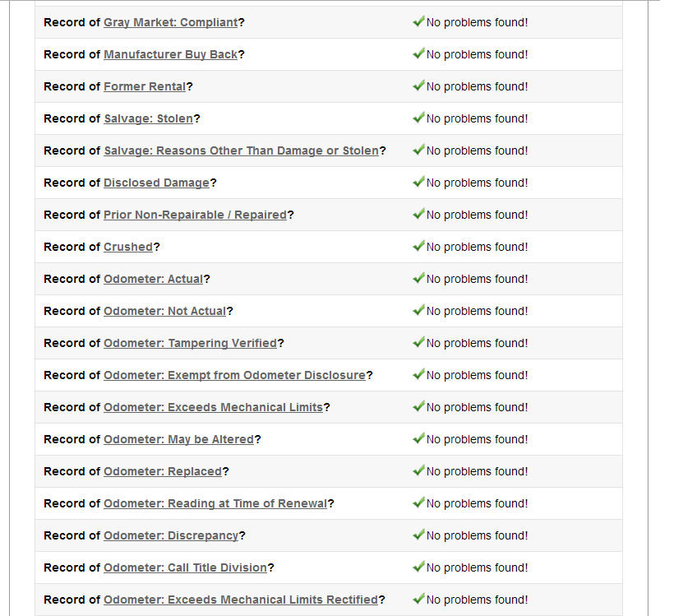This screenshot has height=616, width=683.
Task: Open the Odometer: Not Actual link
Action: coord(164,311)
